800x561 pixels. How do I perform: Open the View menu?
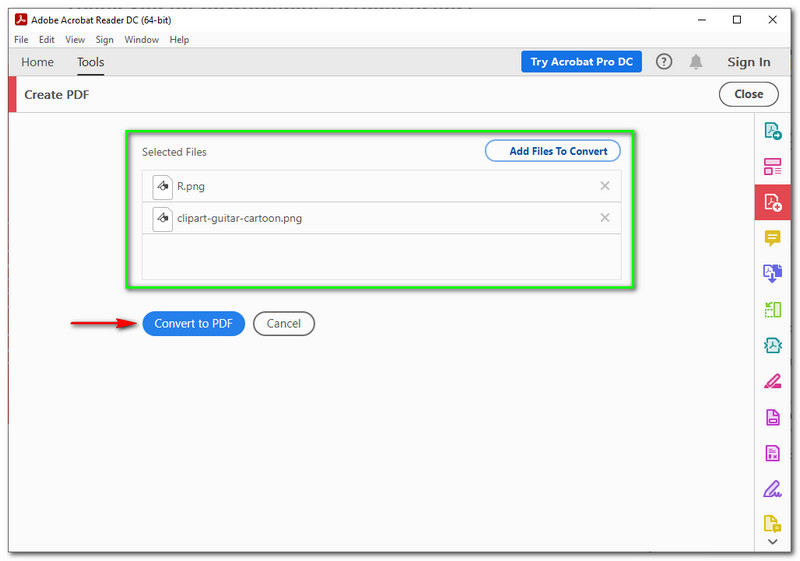coord(75,40)
